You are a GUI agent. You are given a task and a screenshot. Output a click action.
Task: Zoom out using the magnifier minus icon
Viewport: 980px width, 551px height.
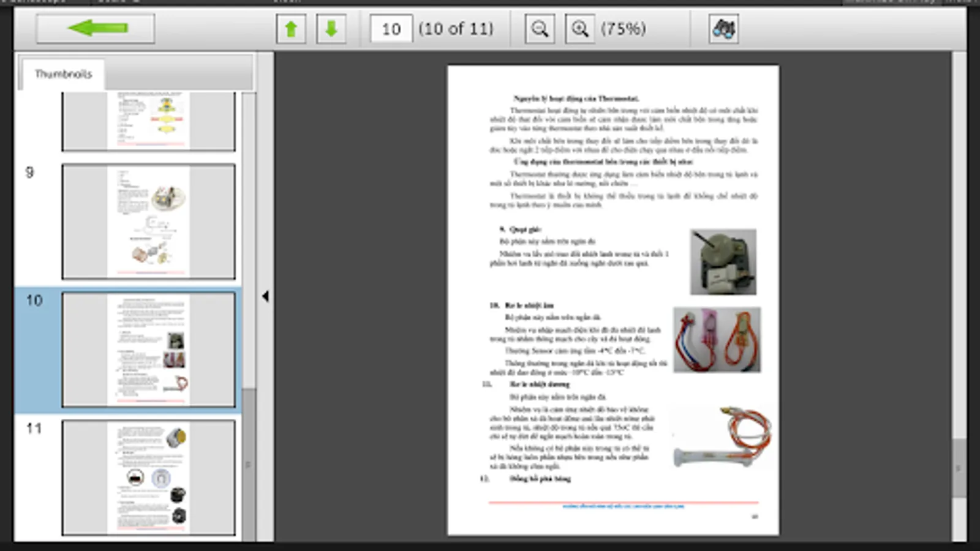(x=539, y=28)
